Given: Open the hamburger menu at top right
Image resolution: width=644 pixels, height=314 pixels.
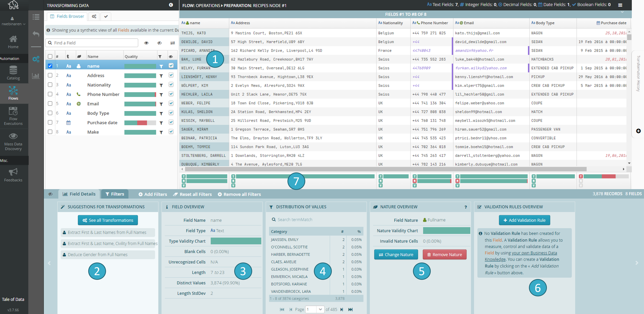Looking at the screenshot, I should [620, 5].
